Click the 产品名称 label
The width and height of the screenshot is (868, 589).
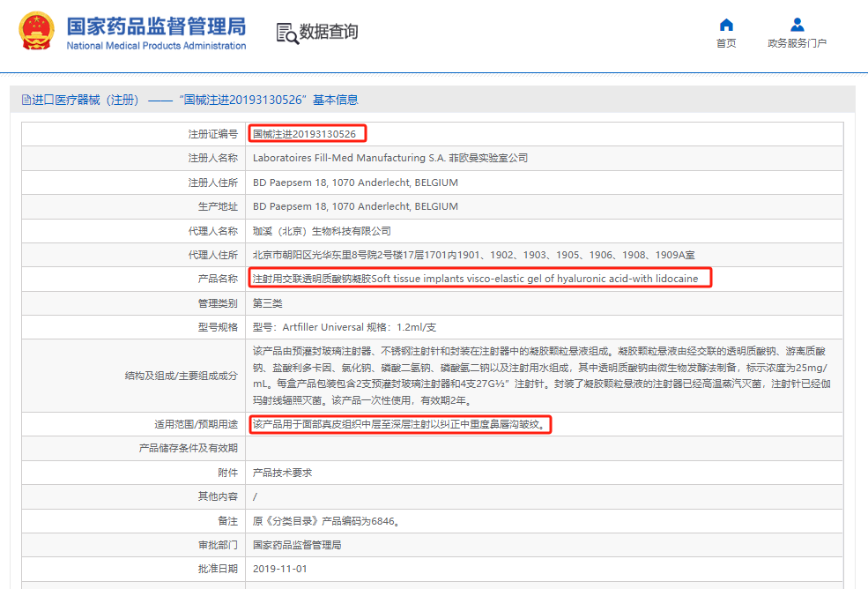coord(219,279)
